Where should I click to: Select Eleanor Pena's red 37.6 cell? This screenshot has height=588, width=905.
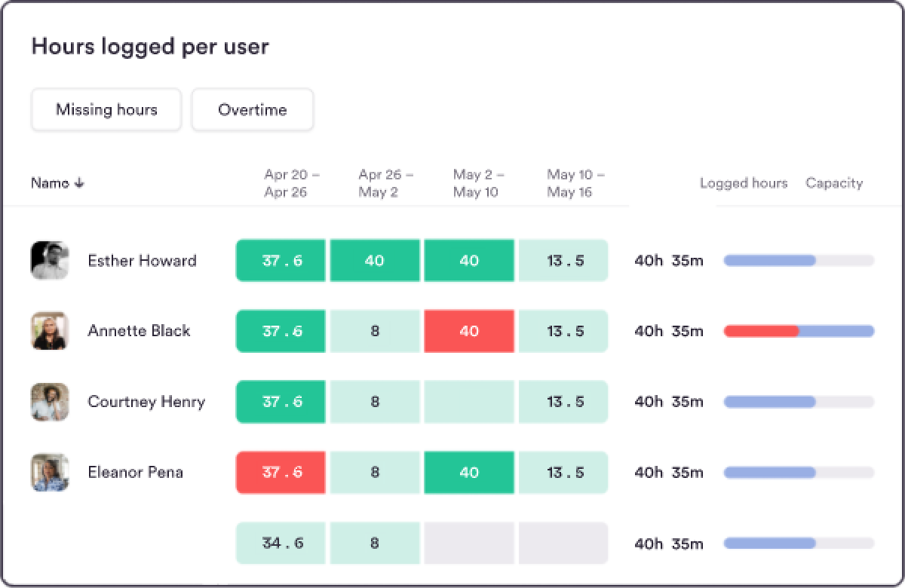pyautogui.click(x=280, y=473)
